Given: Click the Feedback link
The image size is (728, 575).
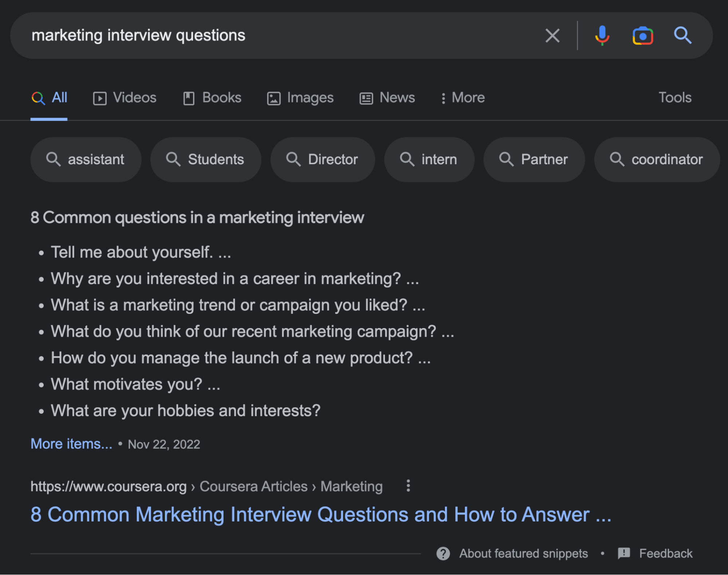Looking at the screenshot, I should click(x=665, y=554).
